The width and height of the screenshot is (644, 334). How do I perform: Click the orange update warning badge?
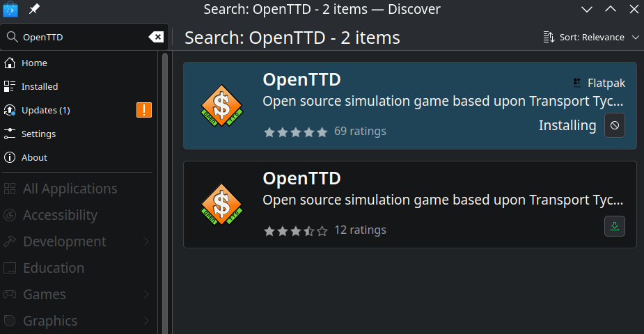pos(144,110)
